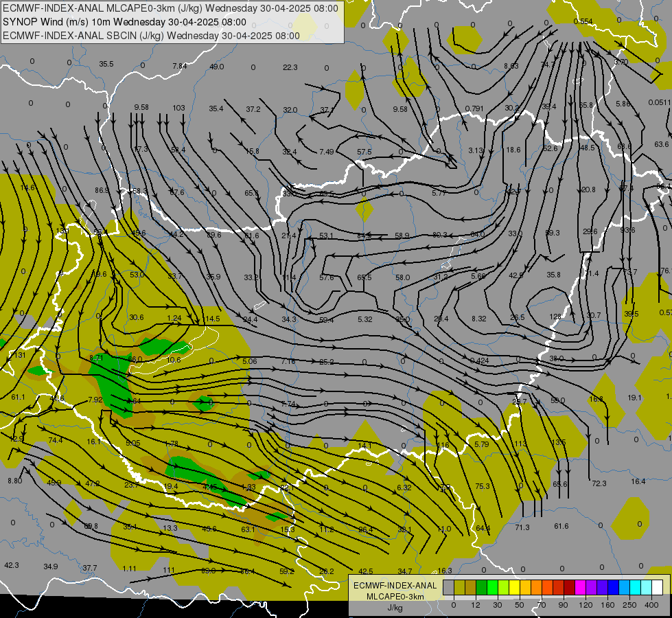Click the map value 1.24
The width and height of the screenshot is (672, 618).
[174, 318]
